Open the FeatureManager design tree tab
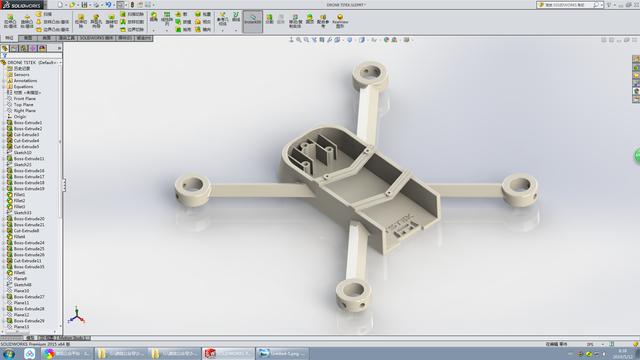The height and width of the screenshot is (360, 640). coord(5,48)
